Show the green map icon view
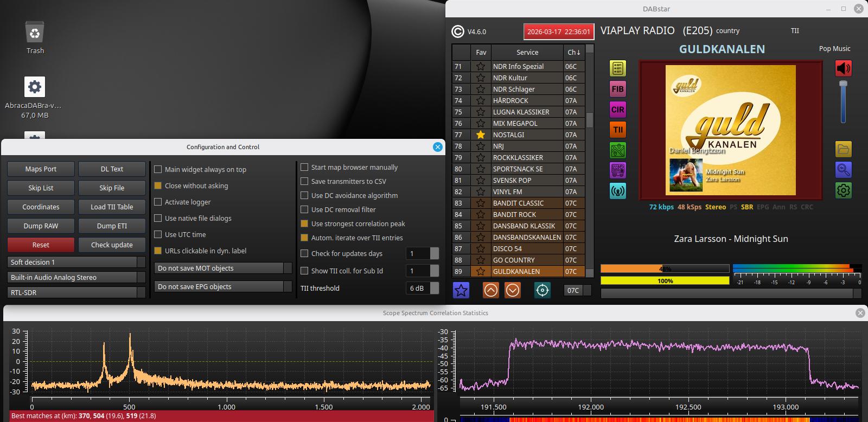 [617, 150]
